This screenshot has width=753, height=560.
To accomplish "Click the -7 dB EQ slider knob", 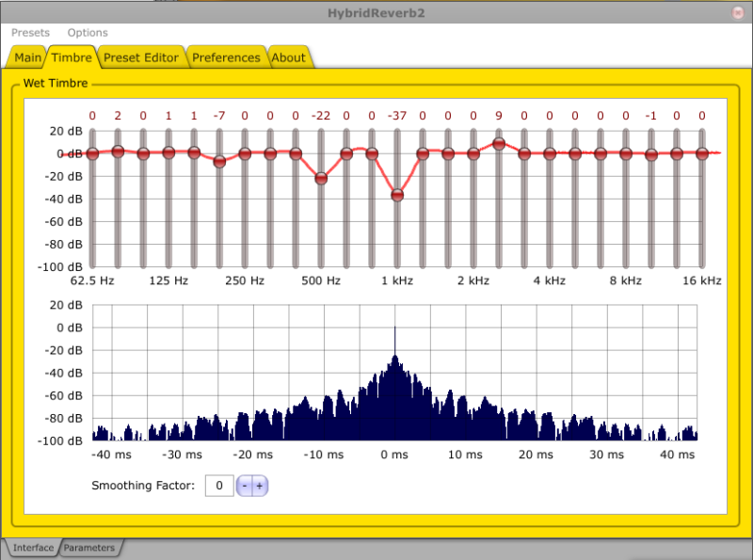I will (219, 161).
